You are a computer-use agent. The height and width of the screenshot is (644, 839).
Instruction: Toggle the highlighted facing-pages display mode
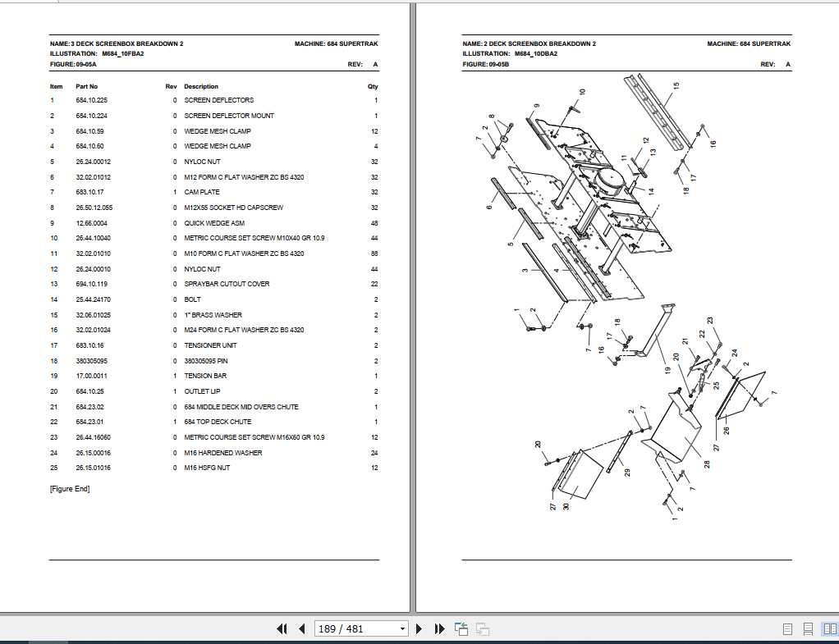[x=830, y=628]
